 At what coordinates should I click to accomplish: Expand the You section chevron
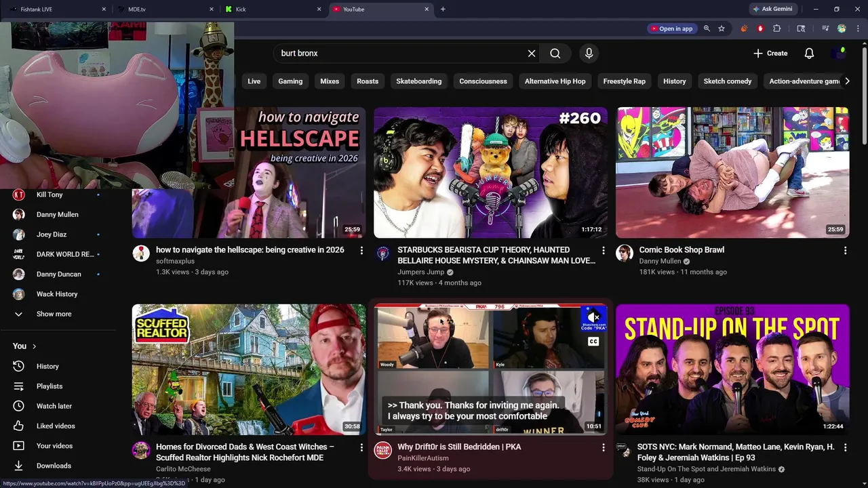pos(34,346)
